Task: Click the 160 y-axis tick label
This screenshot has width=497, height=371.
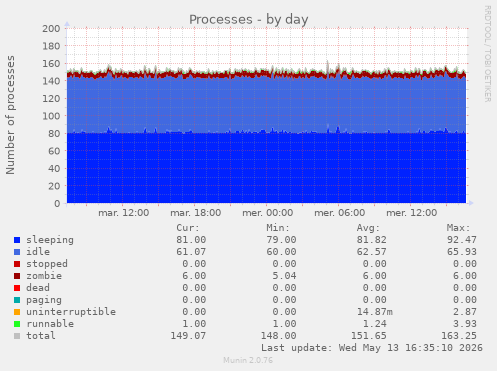Action: tap(51, 64)
